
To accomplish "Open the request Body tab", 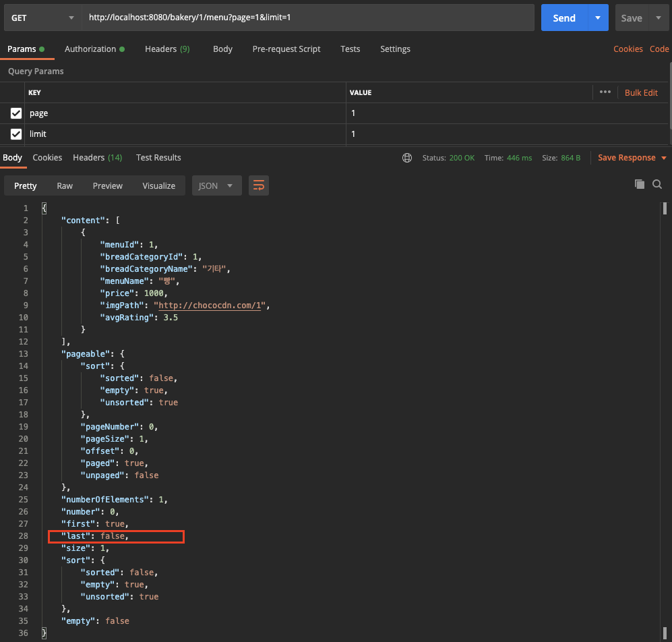I will coord(222,49).
